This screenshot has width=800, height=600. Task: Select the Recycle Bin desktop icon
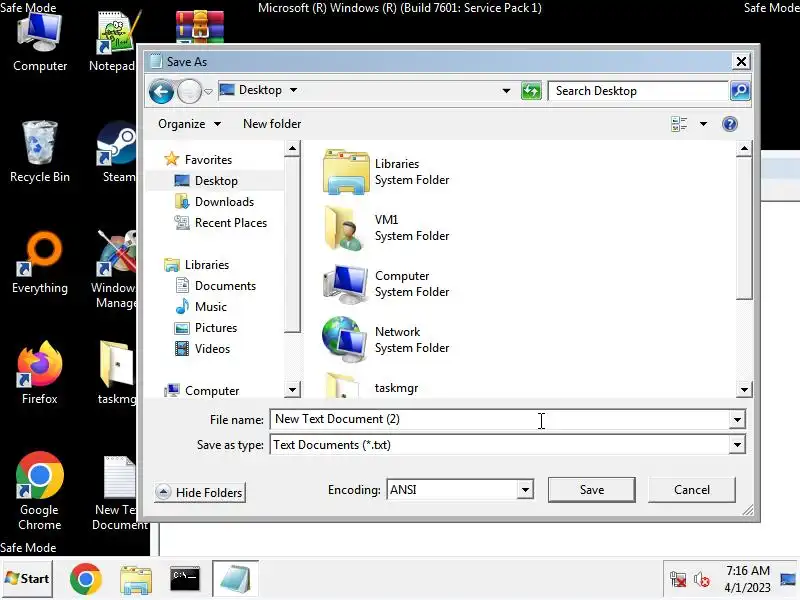pos(40,152)
